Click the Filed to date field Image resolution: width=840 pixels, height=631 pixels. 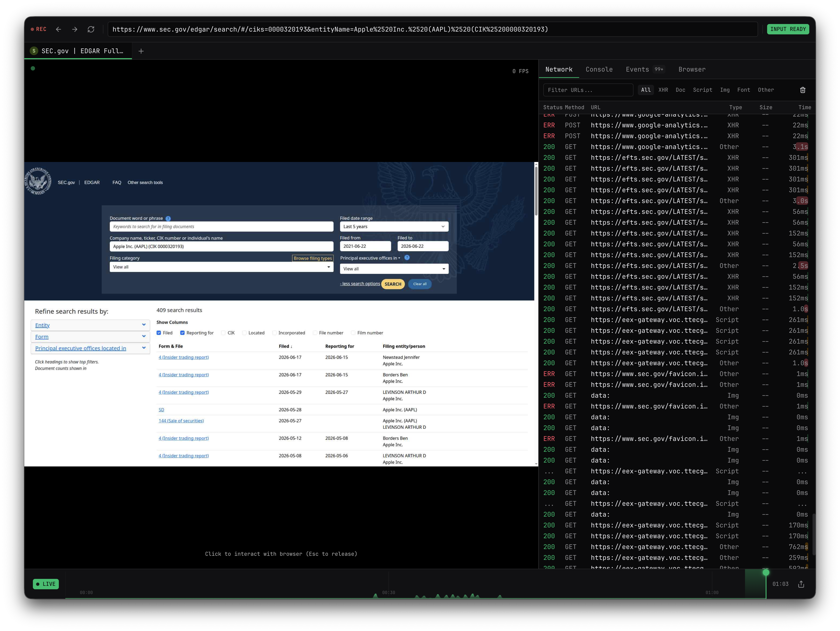click(x=423, y=246)
